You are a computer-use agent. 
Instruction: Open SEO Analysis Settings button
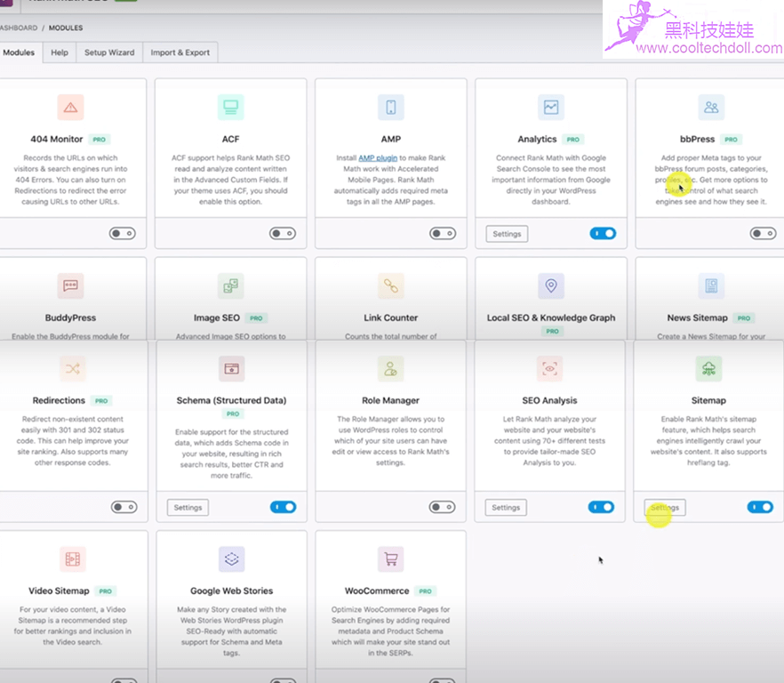pyautogui.click(x=506, y=508)
